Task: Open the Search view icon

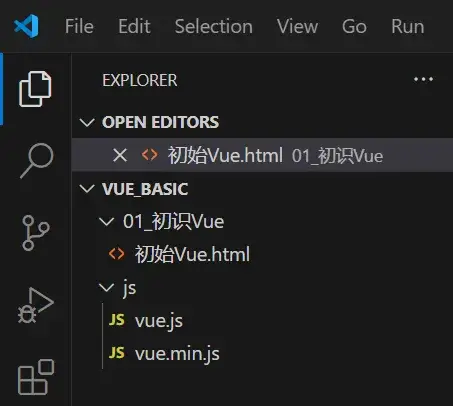Action: (x=37, y=161)
